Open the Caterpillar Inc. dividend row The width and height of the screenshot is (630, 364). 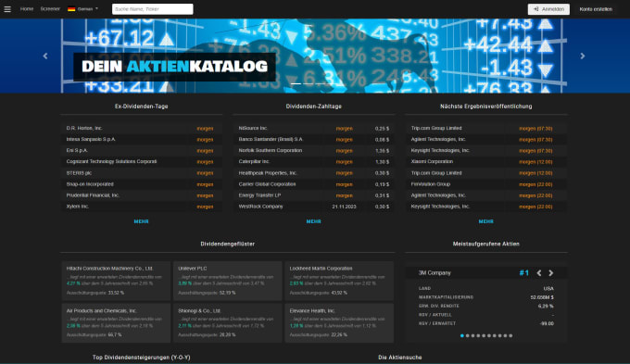(x=313, y=161)
